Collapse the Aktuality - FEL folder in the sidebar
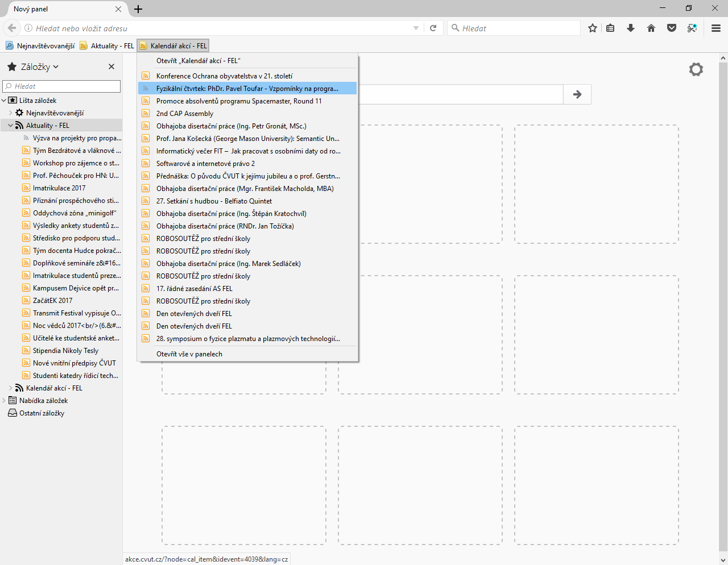The width and height of the screenshot is (728, 565). pyautogui.click(x=10, y=126)
